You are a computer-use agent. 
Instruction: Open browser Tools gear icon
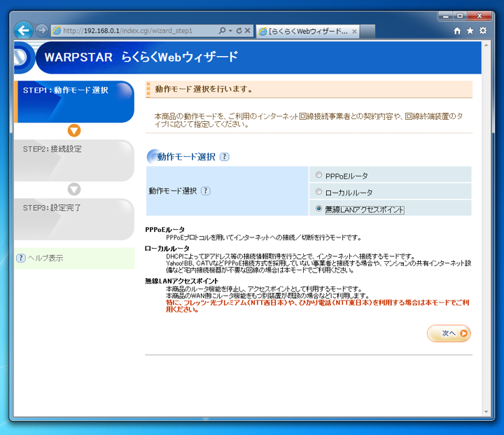click(x=483, y=31)
